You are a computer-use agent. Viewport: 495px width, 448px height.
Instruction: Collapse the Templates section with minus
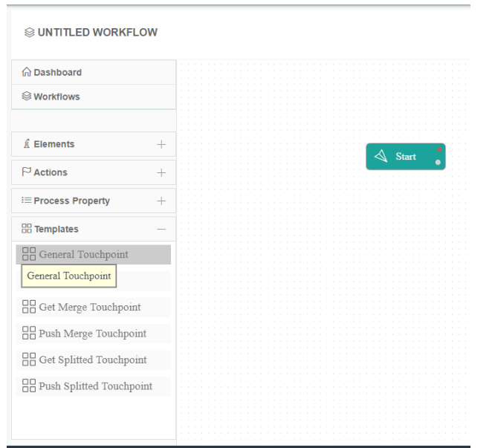161,230
